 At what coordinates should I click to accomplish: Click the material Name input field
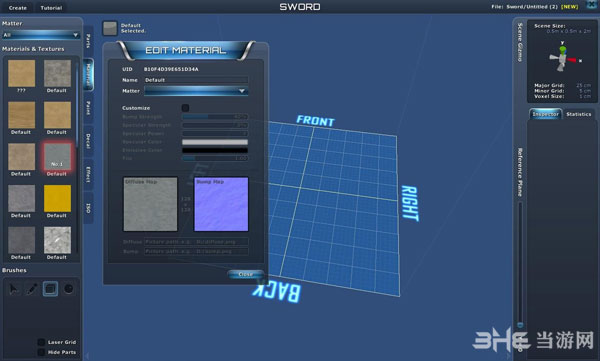pos(196,80)
